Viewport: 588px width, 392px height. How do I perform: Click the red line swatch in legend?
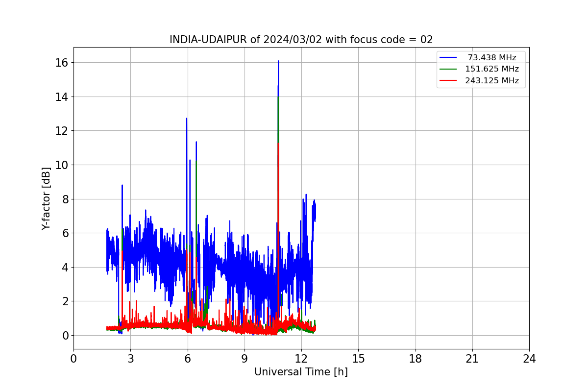click(448, 81)
